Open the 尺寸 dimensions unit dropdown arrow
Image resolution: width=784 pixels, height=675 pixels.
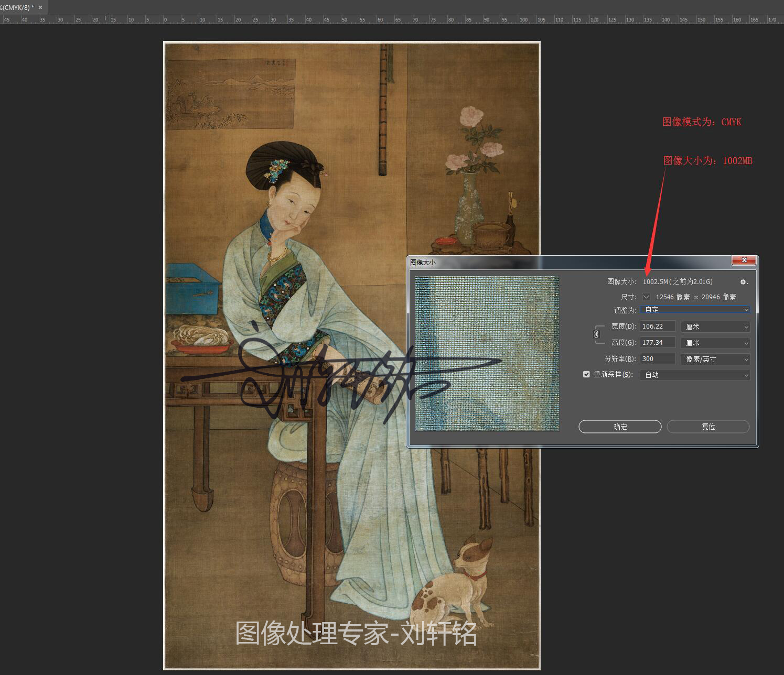(647, 297)
